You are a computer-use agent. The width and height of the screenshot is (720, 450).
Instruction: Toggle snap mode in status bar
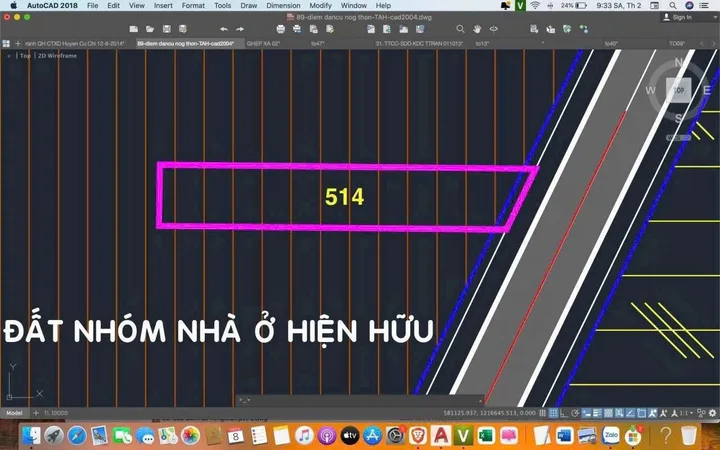pos(553,413)
